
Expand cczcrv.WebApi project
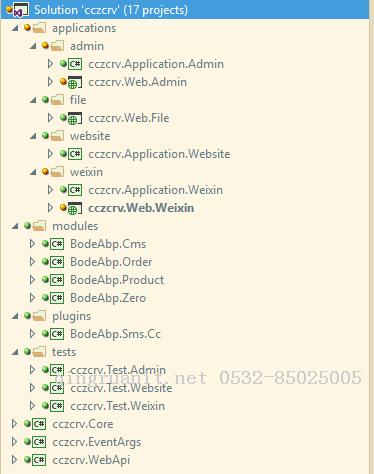coord(14,460)
